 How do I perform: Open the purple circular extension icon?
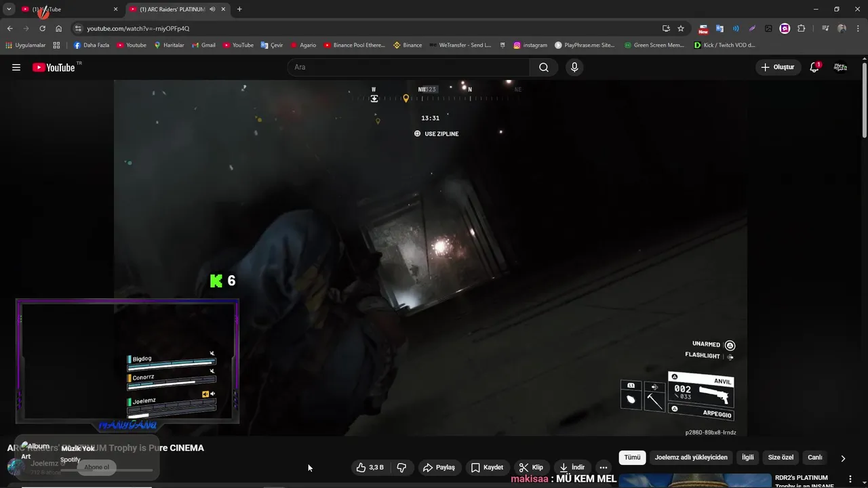785,28
